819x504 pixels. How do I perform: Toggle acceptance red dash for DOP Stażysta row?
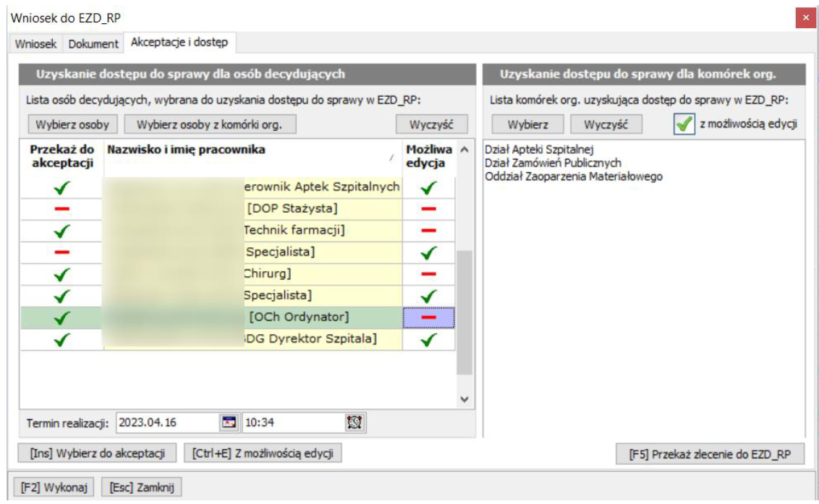[61, 210]
